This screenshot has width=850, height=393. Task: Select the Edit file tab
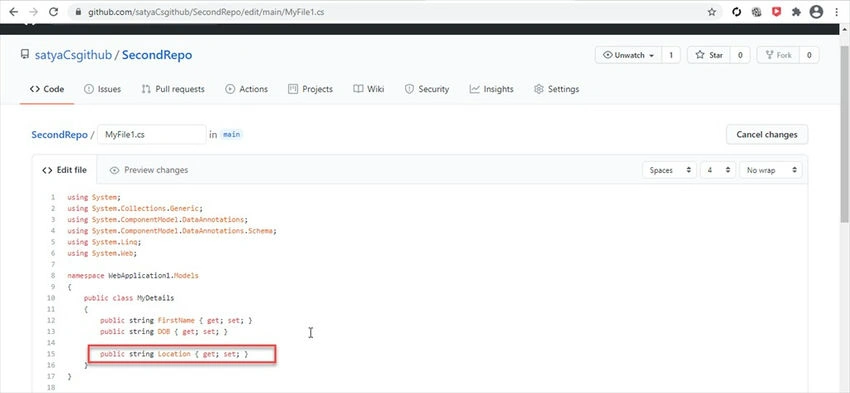[65, 170]
